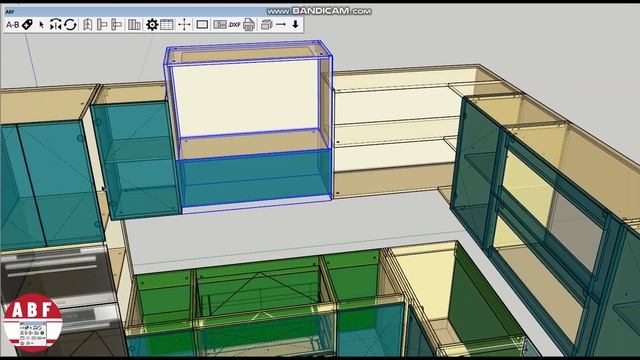
Task: Click the circular refresh arrows icon
Action: click(70, 24)
